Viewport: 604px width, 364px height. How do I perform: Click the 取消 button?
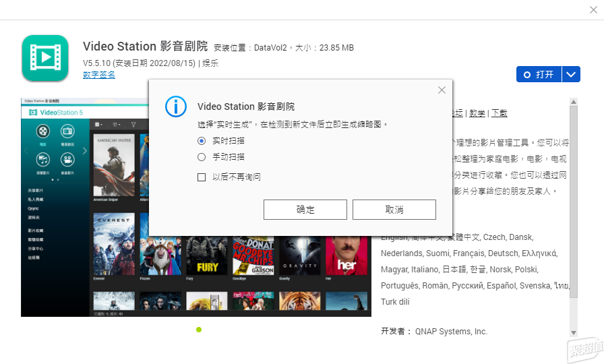394,210
